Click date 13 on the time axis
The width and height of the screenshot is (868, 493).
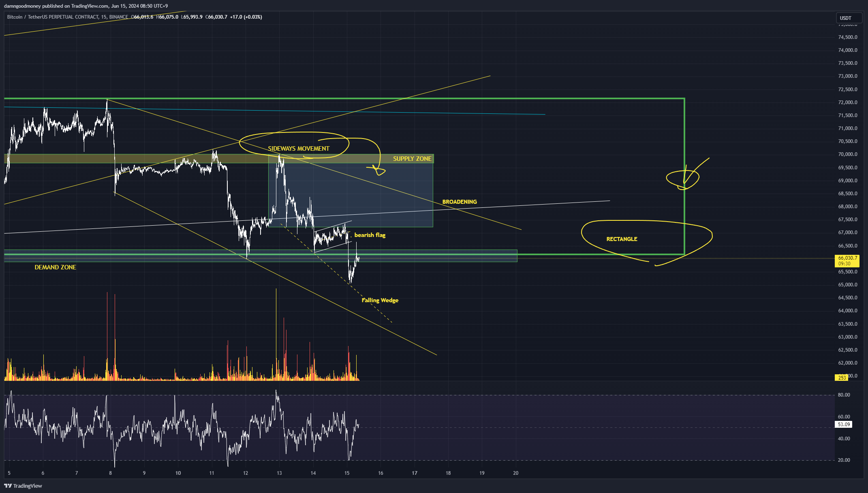(x=279, y=473)
